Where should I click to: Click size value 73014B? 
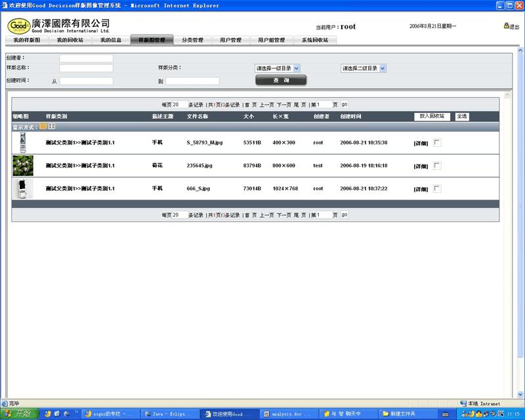tap(252, 188)
